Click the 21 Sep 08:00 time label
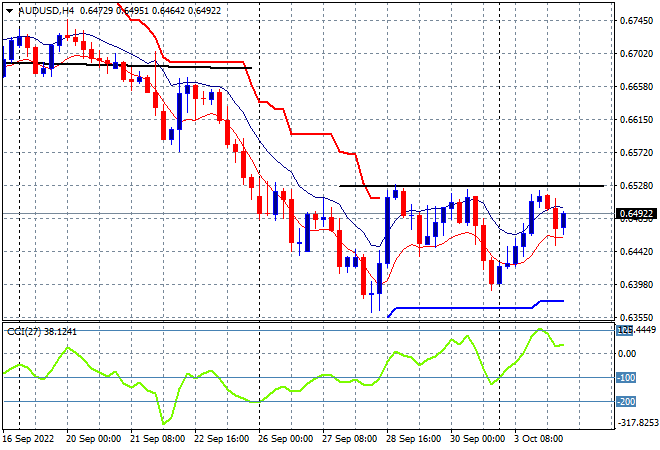Screen dimensions: 660x450 pyautogui.click(x=157, y=439)
